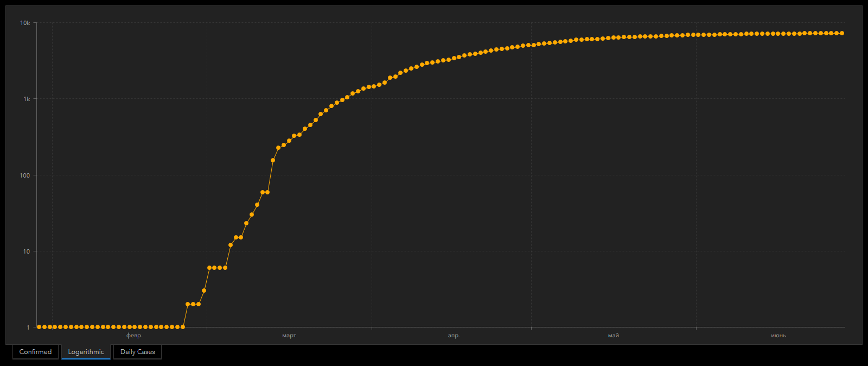Click the 1k y-axis label
The width and height of the screenshot is (868, 366).
point(27,99)
